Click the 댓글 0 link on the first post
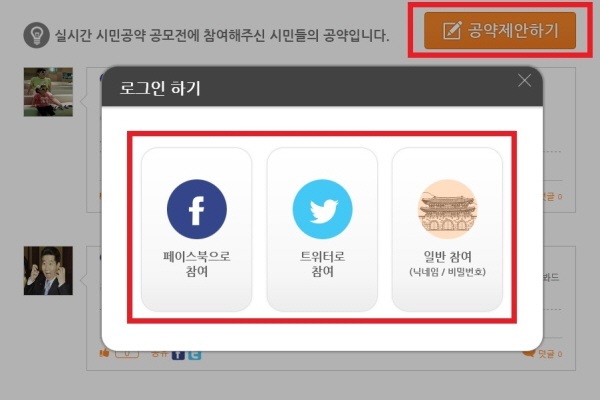600x400 pixels. click(x=553, y=197)
